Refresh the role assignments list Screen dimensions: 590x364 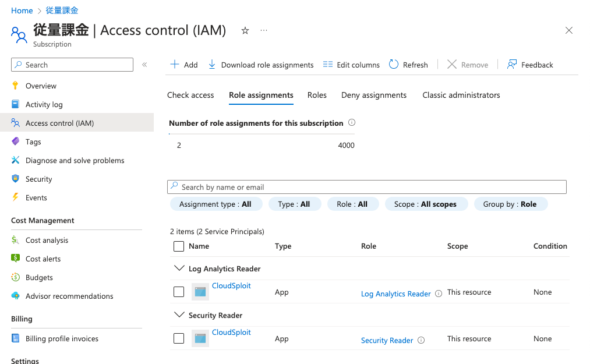(408, 65)
